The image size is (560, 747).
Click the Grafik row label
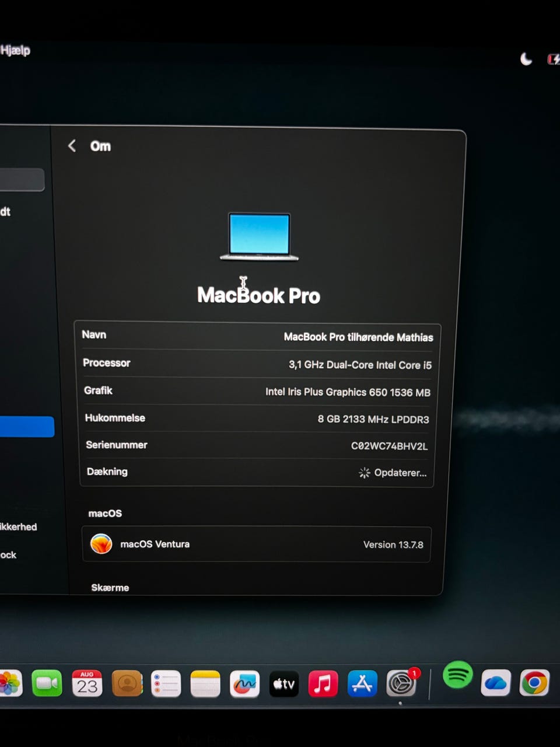pos(98,390)
